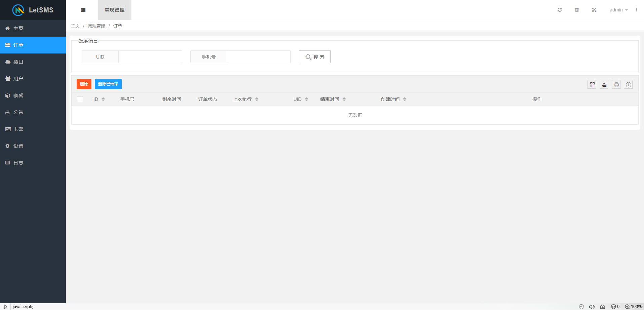Viewport: 644px width, 310px height.
Task: Open 日志 in the sidebar
Action: [33, 163]
